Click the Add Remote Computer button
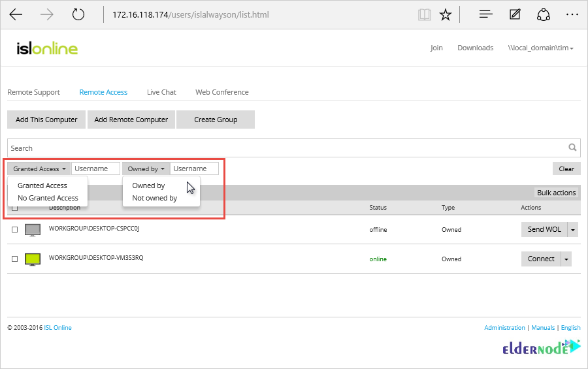Image resolution: width=588 pixels, height=369 pixels. (131, 120)
